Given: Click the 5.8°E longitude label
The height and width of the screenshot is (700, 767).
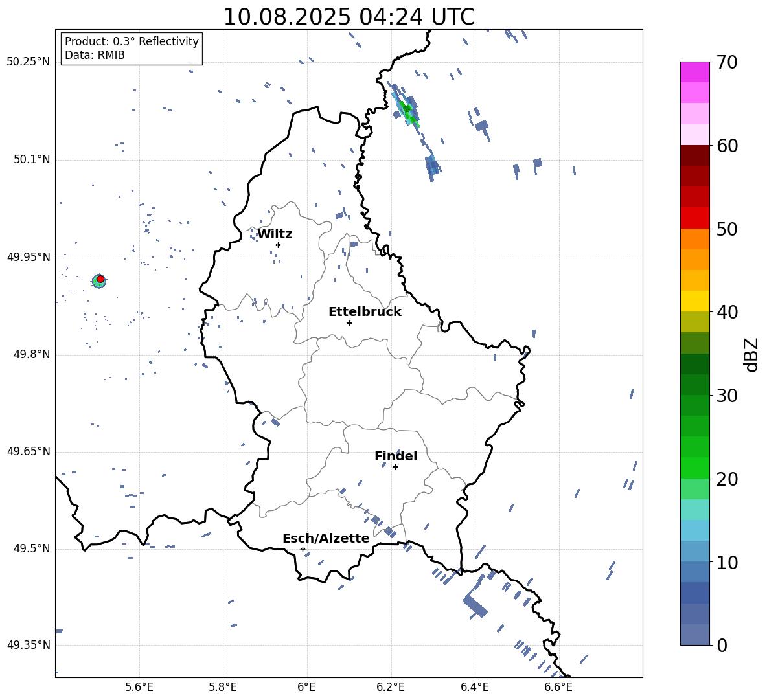Looking at the screenshot, I should coord(223,687).
